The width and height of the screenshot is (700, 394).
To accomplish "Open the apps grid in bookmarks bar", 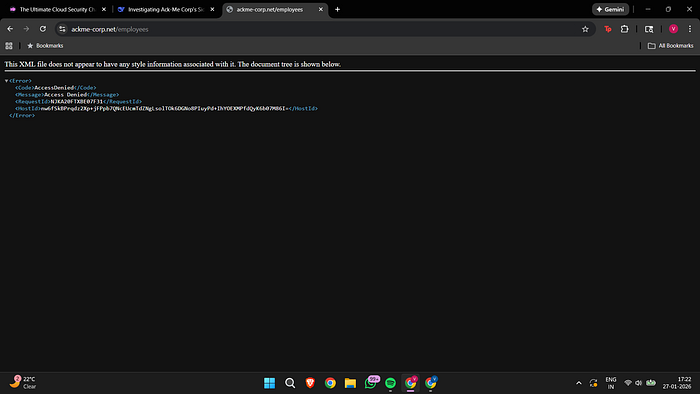I will [x=9, y=46].
